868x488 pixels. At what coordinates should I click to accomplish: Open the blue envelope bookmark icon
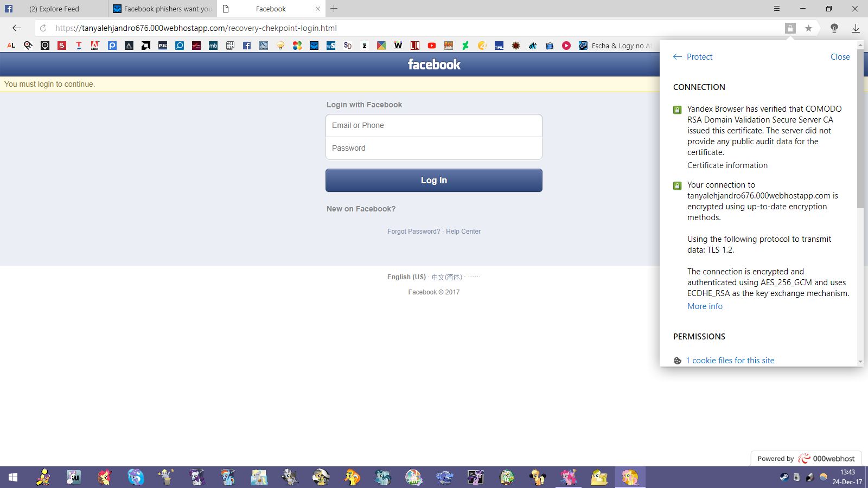pyautogui.click(x=314, y=46)
